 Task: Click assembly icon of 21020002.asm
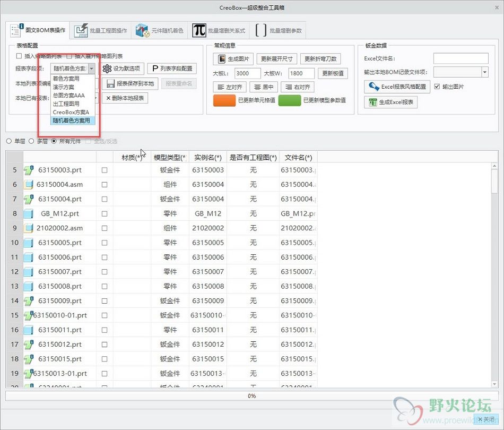(x=29, y=228)
